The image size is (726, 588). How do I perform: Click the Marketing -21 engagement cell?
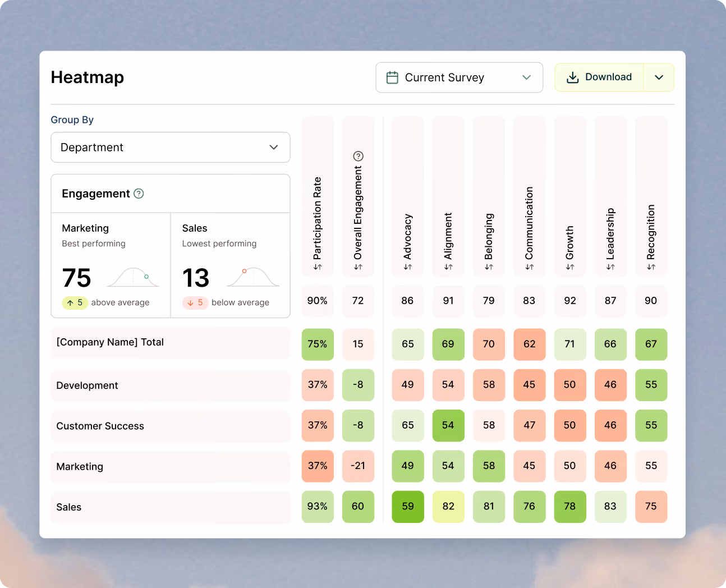click(358, 466)
